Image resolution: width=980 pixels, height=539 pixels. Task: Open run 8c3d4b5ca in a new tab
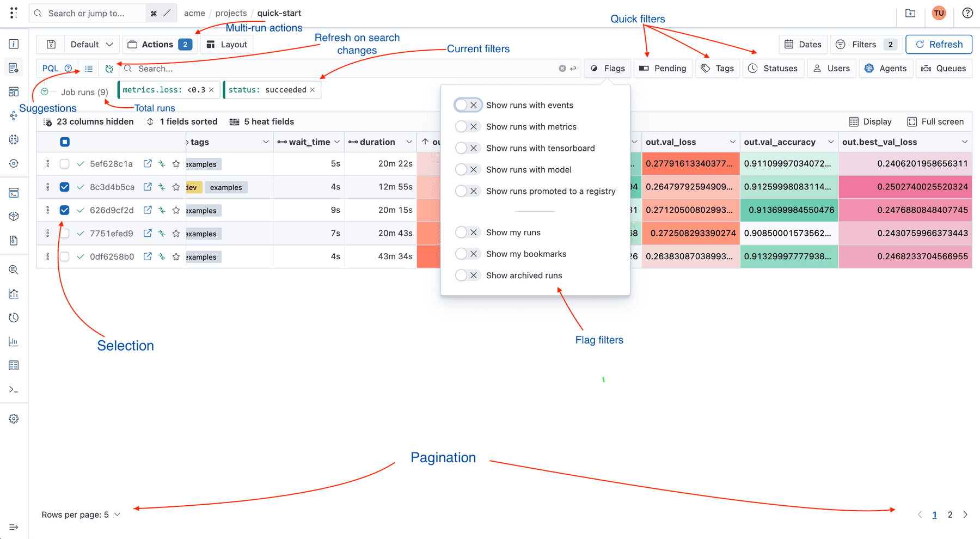148,187
